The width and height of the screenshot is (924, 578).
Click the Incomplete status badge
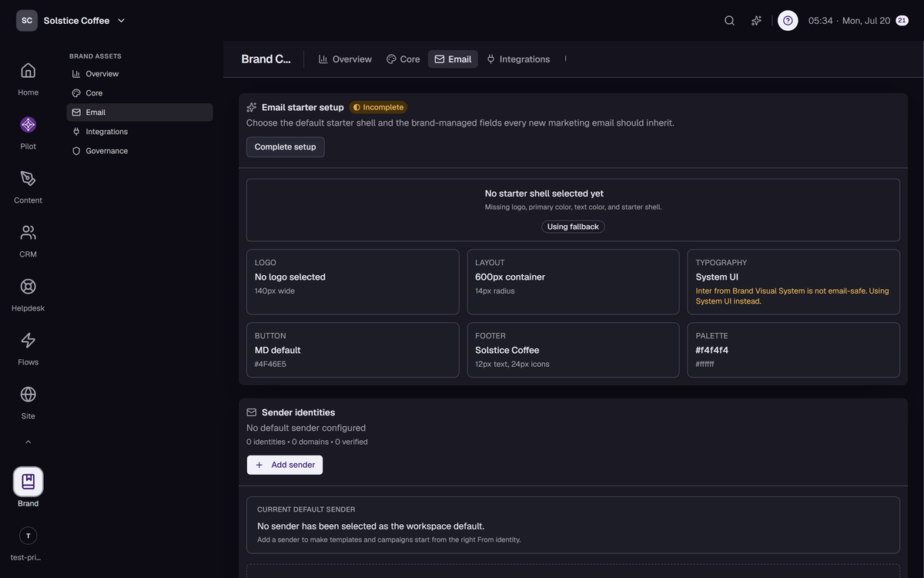pyautogui.click(x=378, y=107)
